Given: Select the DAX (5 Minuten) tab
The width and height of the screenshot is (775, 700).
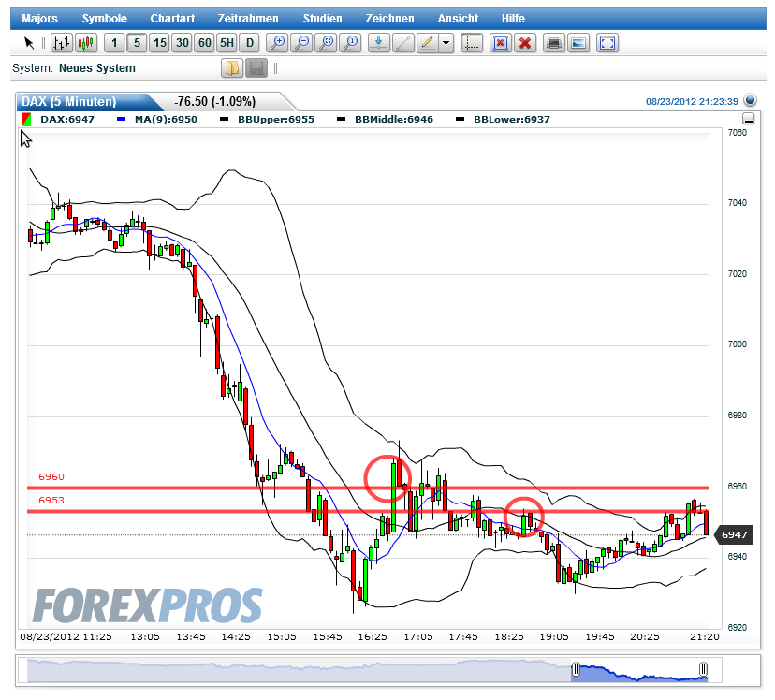Looking at the screenshot, I should point(69,101).
